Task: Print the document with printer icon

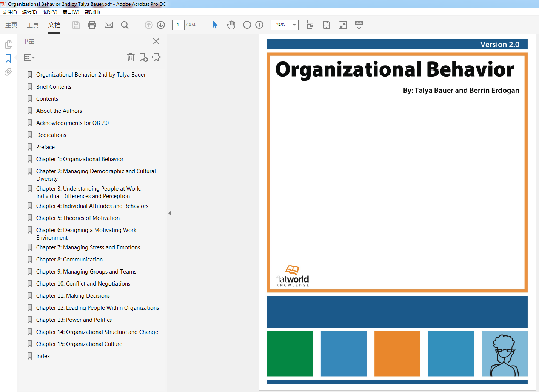Action: (92, 25)
